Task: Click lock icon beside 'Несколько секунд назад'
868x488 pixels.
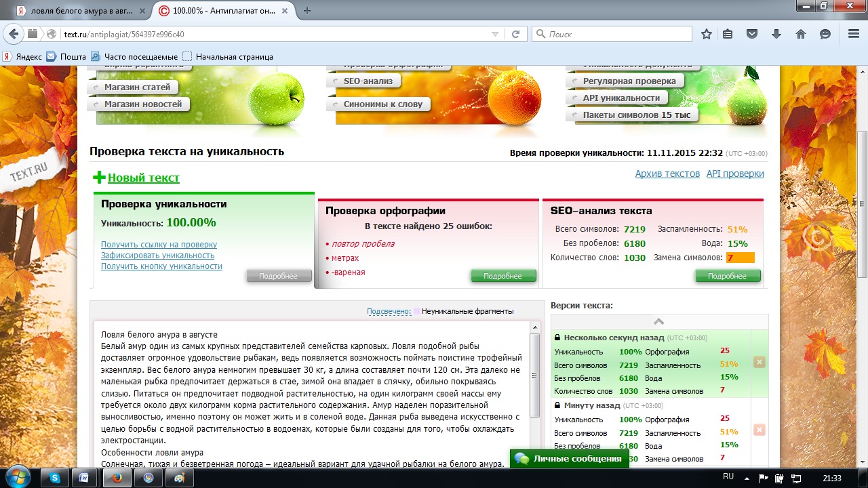Action: [557, 338]
